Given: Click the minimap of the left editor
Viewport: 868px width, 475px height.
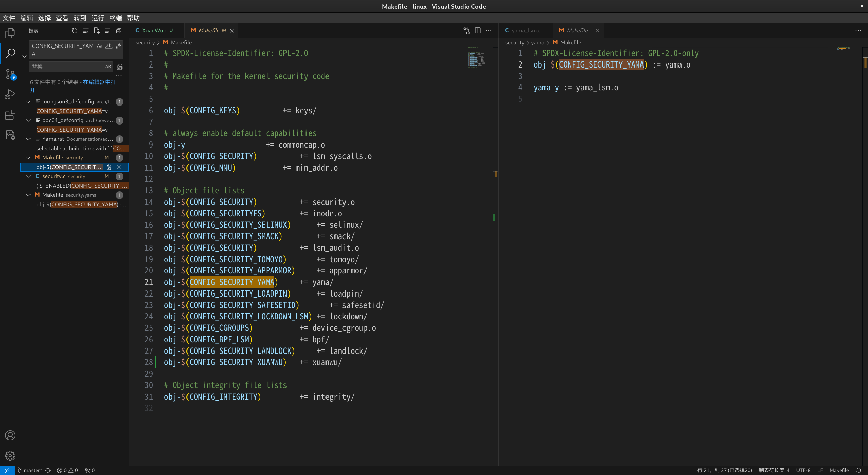Looking at the screenshot, I should 476,58.
